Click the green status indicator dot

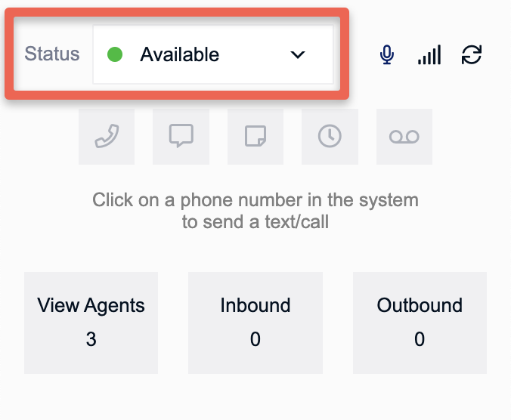[x=115, y=54]
